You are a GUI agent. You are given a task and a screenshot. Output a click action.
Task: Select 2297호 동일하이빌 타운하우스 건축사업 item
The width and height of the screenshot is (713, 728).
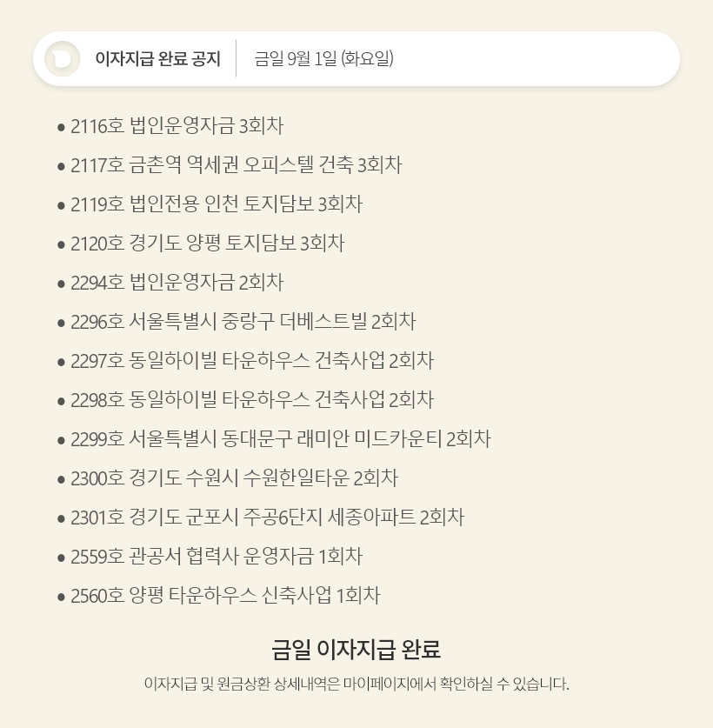click(252, 360)
